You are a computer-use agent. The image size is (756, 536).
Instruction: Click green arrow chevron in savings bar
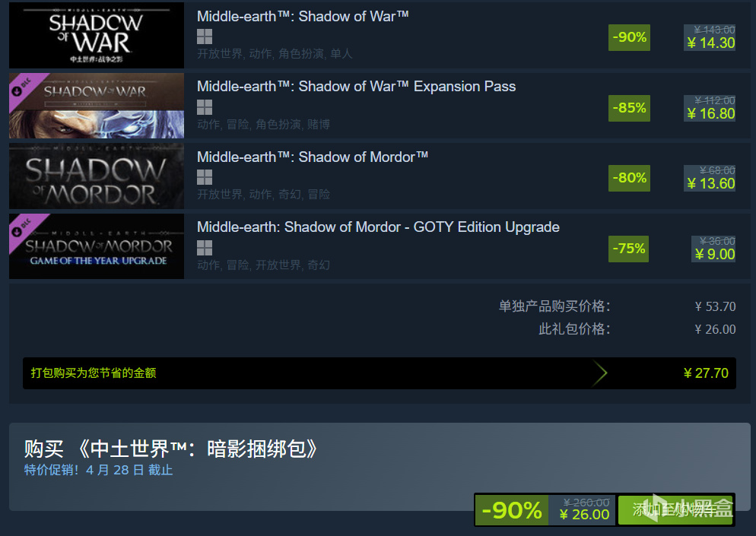[599, 373]
